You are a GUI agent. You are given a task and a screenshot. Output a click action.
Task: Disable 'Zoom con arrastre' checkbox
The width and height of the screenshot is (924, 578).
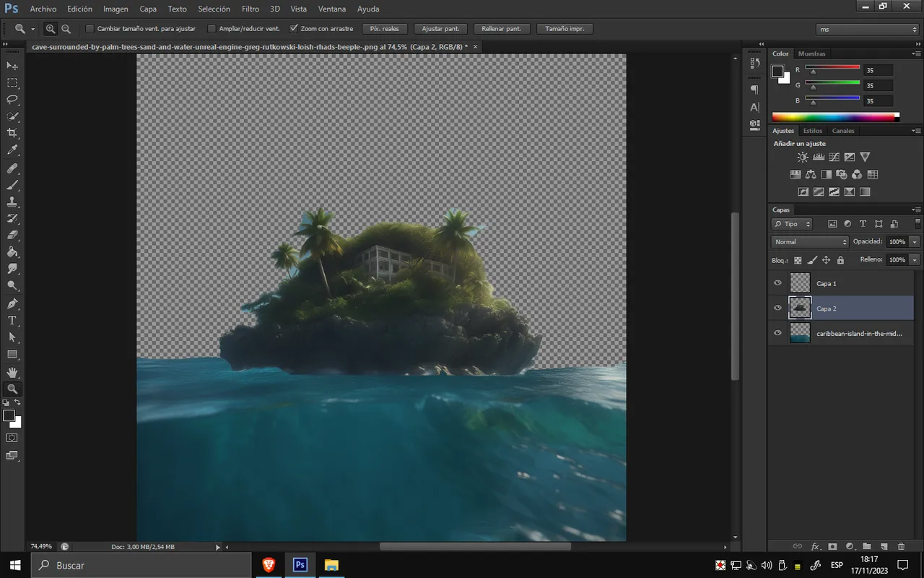pos(294,29)
